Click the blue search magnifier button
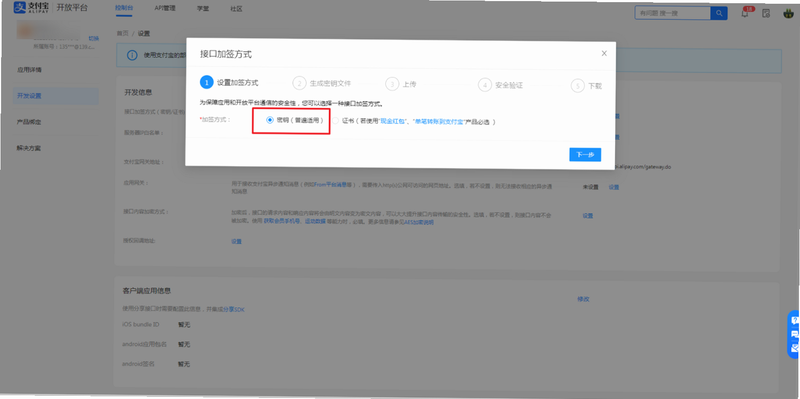 click(719, 13)
